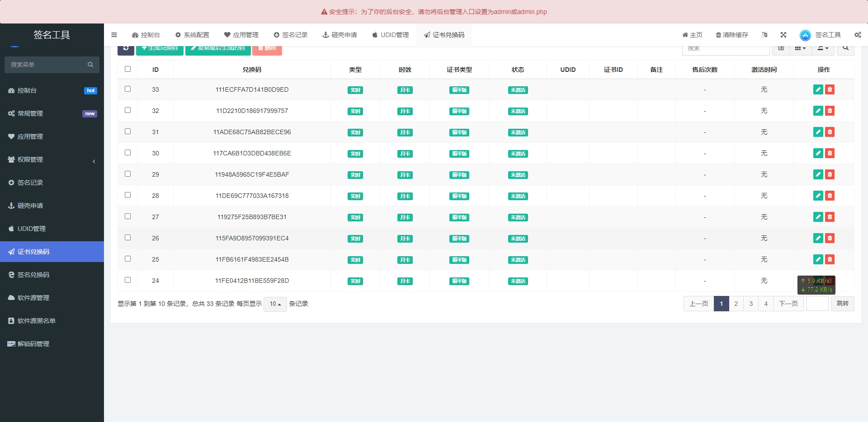Click the hamburger menu toggle icon
Image resolution: width=868 pixels, height=422 pixels.
(114, 35)
